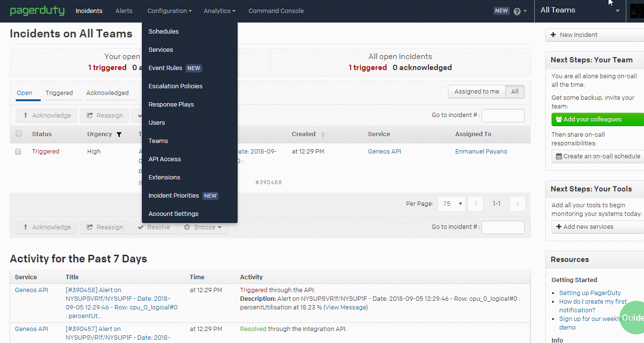Switch to the Acknowledged tab
This screenshot has height=343, width=644.
click(107, 93)
